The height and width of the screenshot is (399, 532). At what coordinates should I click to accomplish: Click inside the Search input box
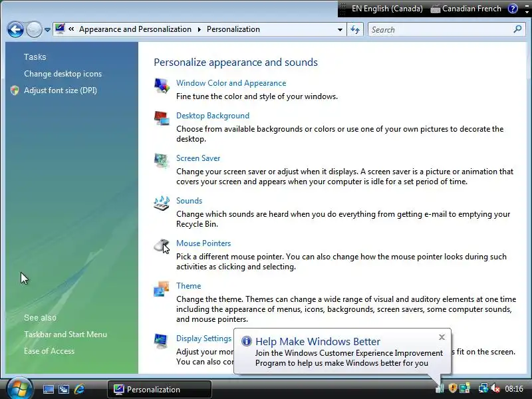tap(440, 29)
